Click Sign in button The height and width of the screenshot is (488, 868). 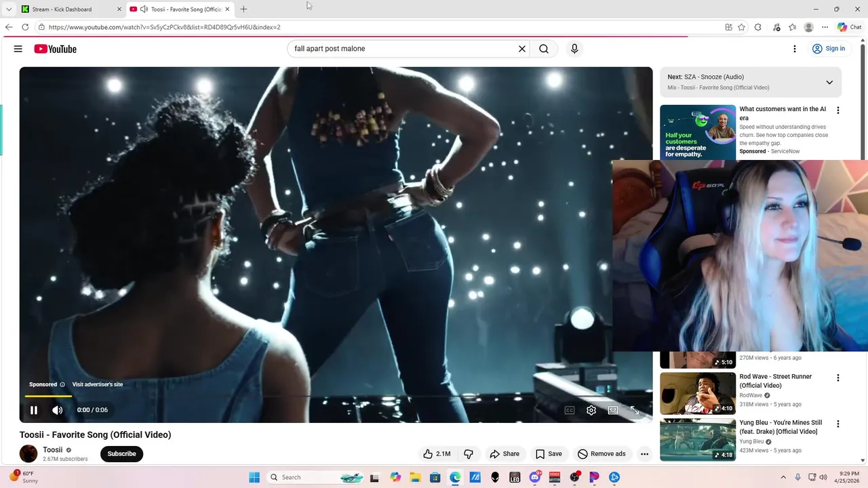pos(829,49)
